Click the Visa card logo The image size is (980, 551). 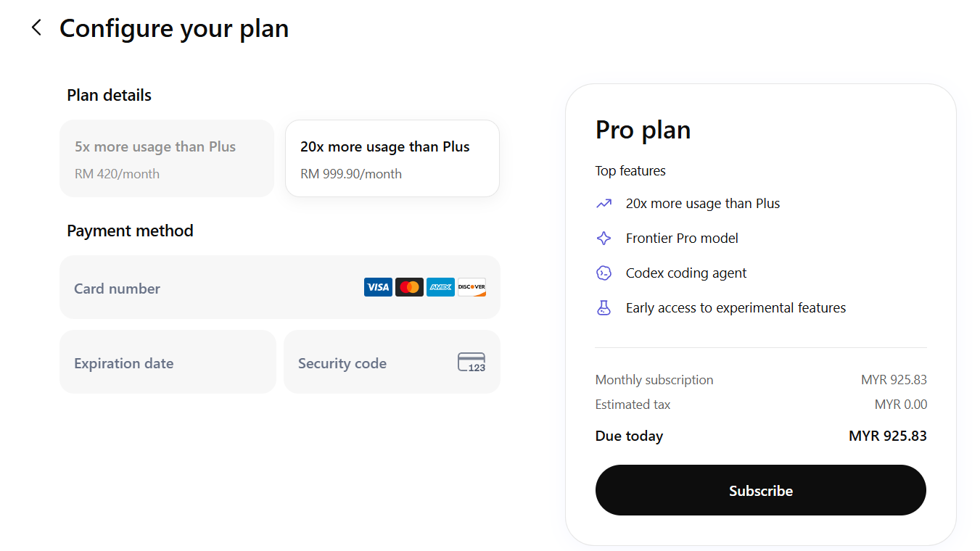point(378,287)
